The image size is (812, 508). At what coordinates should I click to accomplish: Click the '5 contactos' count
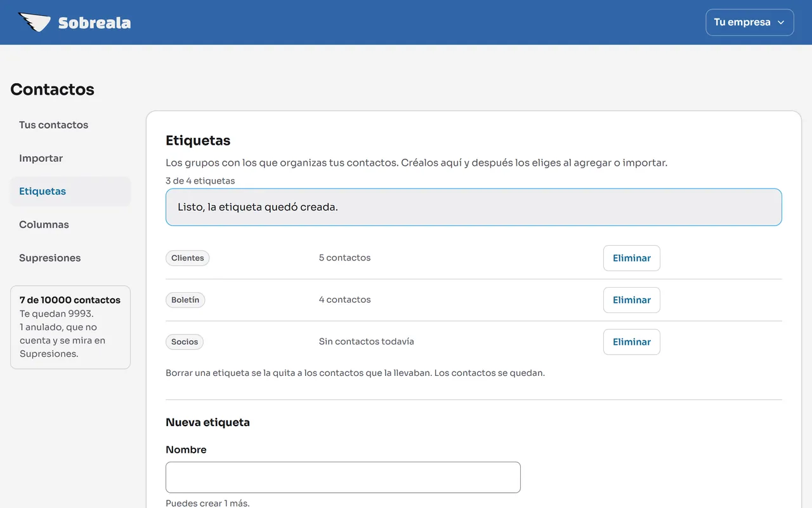344,258
